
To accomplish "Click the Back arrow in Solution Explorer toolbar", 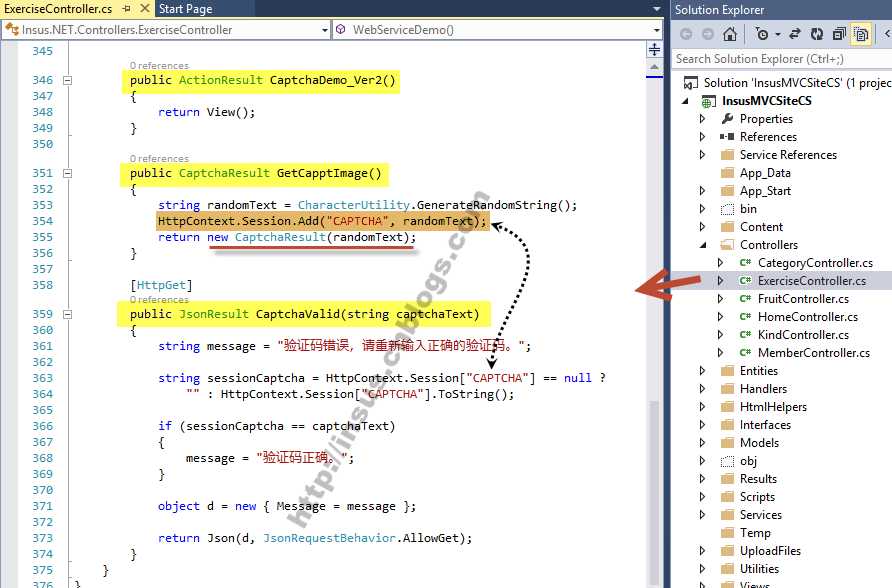I will pyautogui.click(x=687, y=35).
